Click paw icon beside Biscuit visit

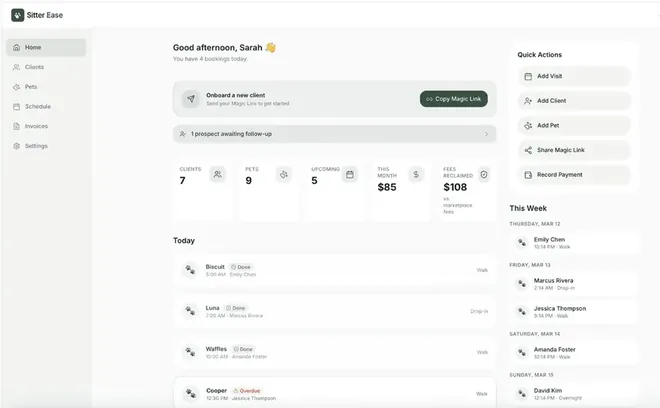190,270
